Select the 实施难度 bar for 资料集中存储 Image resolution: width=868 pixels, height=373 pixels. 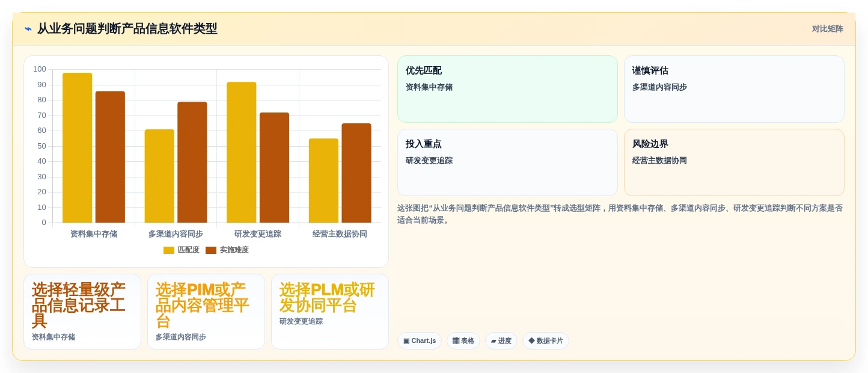pyautogui.click(x=110, y=157)
